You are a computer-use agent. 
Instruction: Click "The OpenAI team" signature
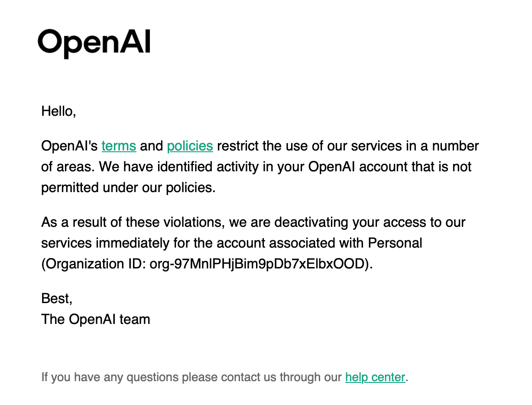[x=95, y=320]
